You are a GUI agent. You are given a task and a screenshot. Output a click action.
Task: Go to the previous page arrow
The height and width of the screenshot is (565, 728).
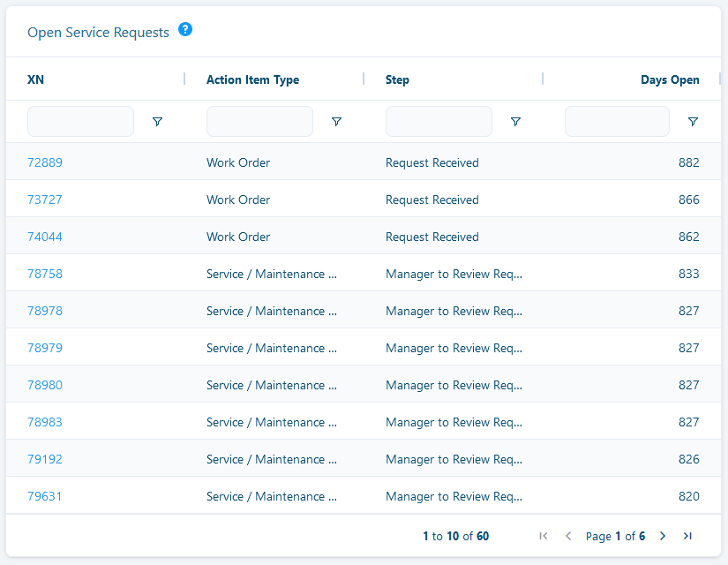568,536
